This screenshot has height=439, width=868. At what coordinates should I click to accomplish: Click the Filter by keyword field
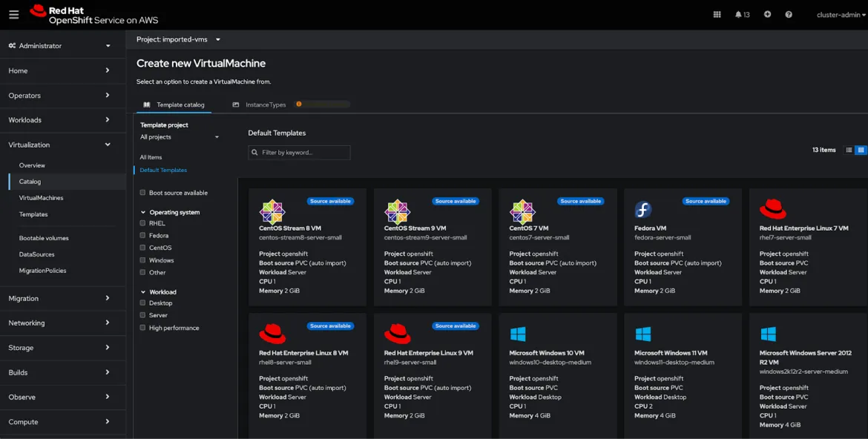[x=299, y=152]
